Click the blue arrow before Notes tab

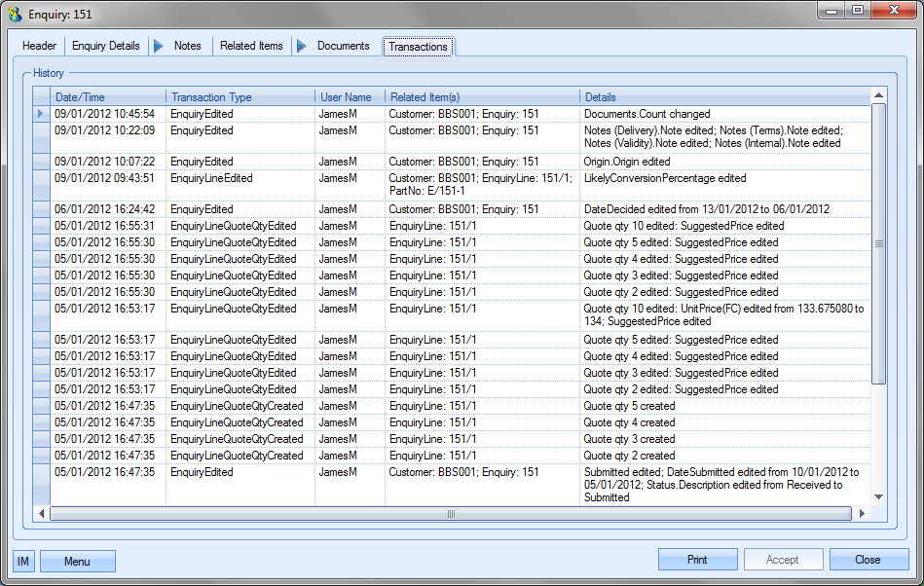pyautogui.click(x=159, y=46)
